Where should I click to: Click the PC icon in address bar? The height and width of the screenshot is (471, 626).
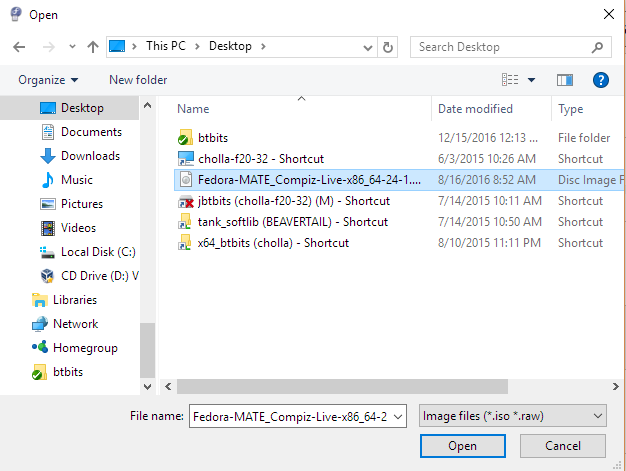(x=117, y=46)
